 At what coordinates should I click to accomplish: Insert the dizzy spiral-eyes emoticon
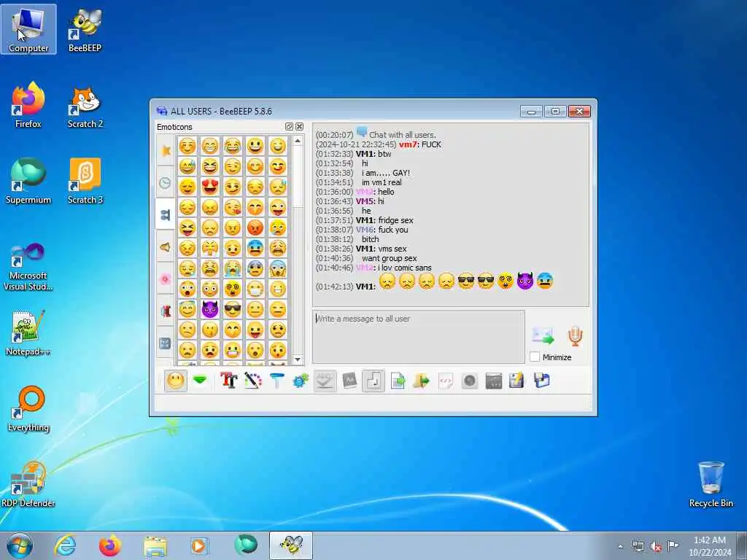click(233, 289)
